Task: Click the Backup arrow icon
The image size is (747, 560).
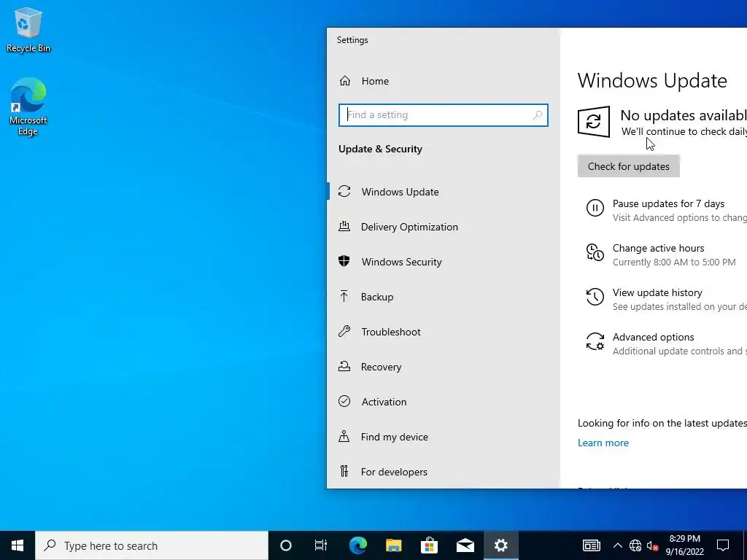Action: pyautogui.click(x=344, y=296)
